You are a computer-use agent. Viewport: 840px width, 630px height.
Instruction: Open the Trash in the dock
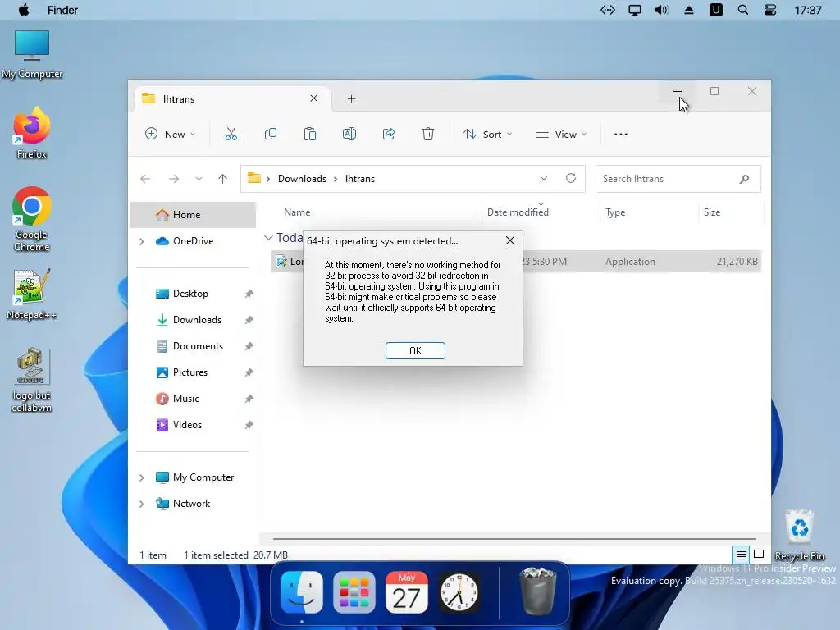(x=538, y=591)
